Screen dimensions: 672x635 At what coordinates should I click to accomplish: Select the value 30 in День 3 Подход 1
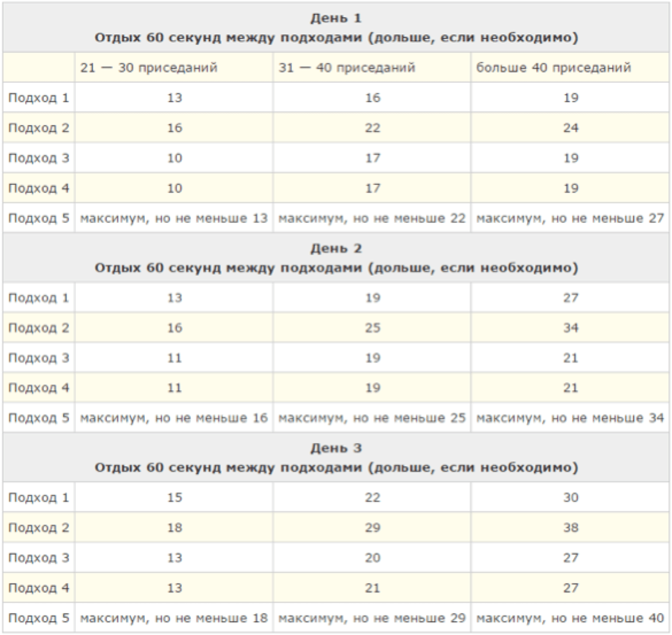[570, 498]
